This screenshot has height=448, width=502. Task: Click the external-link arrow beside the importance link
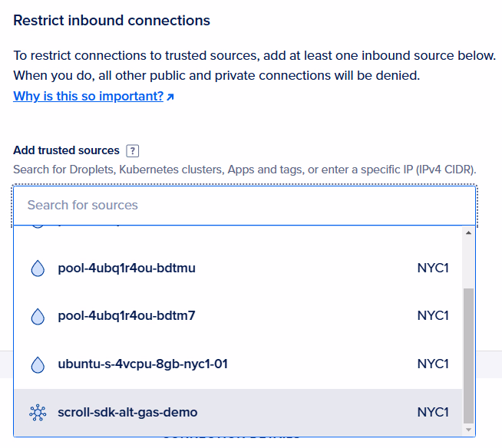[x=170, y=97]
